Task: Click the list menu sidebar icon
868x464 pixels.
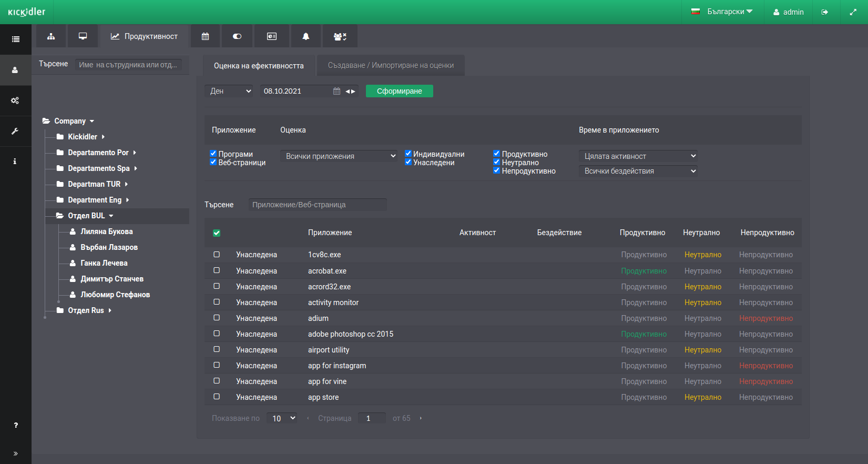Action: 16,39
